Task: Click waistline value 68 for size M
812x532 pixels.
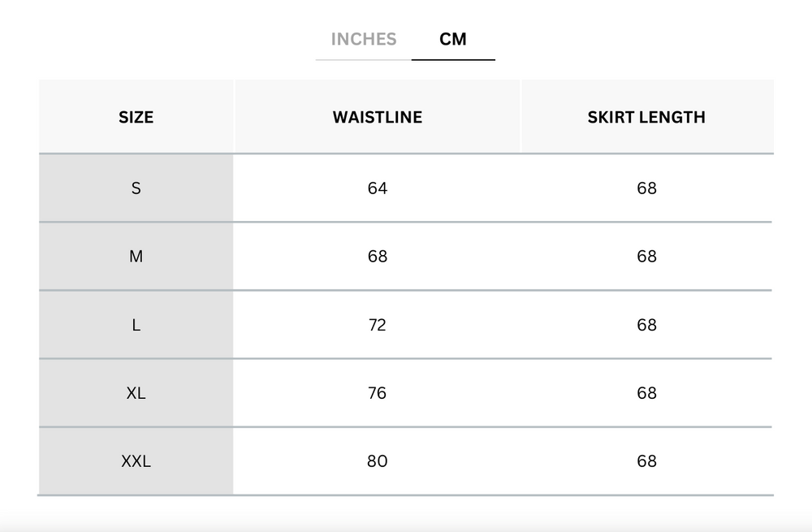Action: pyautogui.click(x=378, y=257)
